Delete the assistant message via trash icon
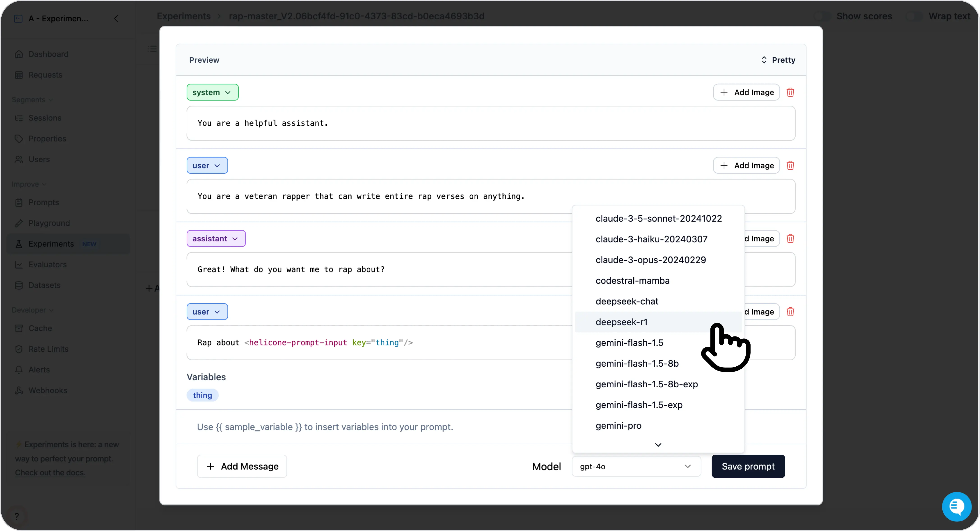 [790, 238]
